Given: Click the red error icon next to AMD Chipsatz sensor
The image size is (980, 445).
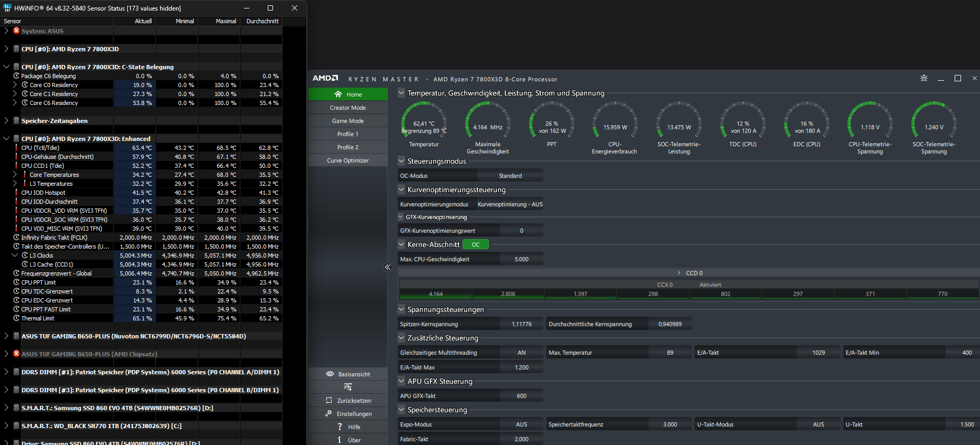Looking at the screenshot, I should pos(16,354).
